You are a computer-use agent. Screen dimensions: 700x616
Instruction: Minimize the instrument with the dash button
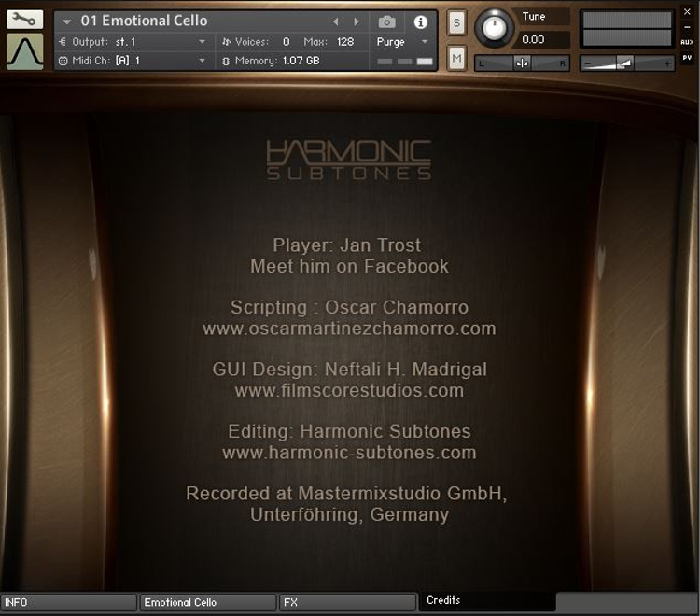688,27
